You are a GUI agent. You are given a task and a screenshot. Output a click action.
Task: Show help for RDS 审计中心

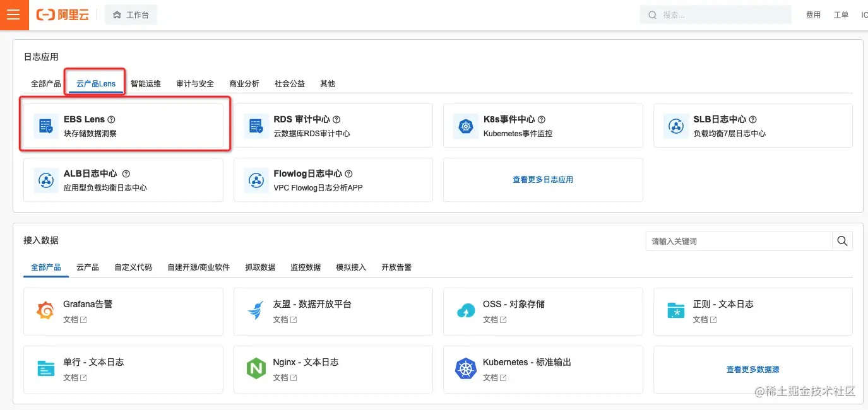336,119
